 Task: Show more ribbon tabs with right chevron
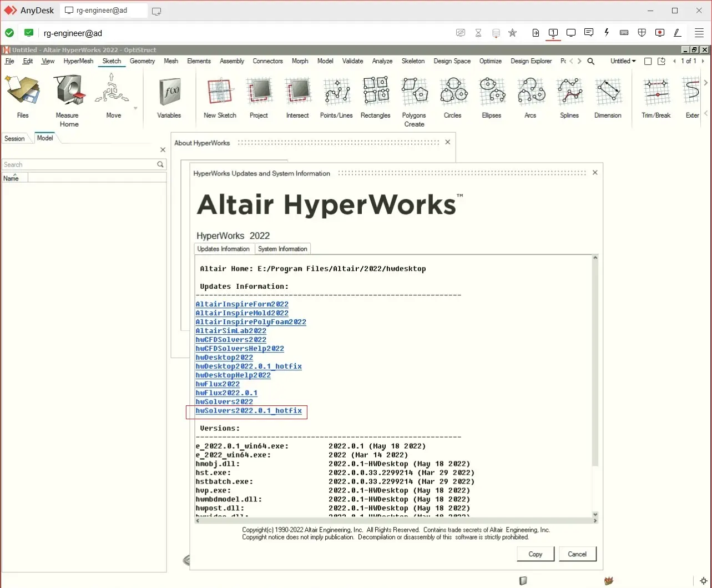[x=580, y=61]
